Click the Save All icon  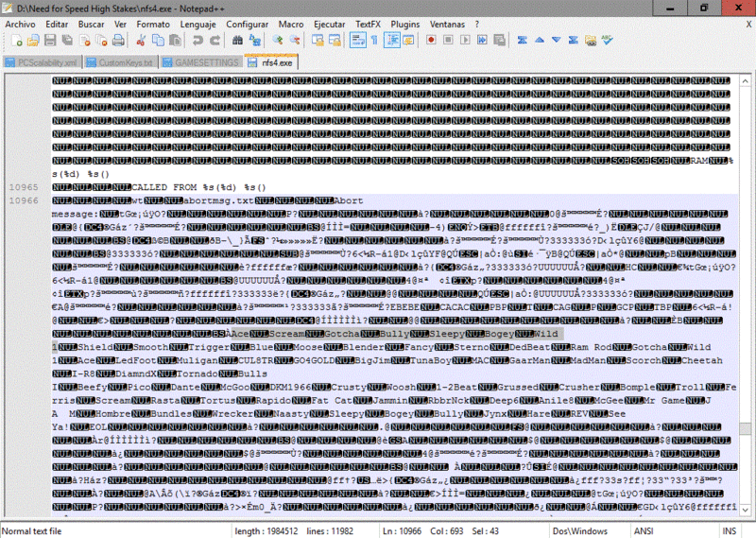tap(67, 41)
